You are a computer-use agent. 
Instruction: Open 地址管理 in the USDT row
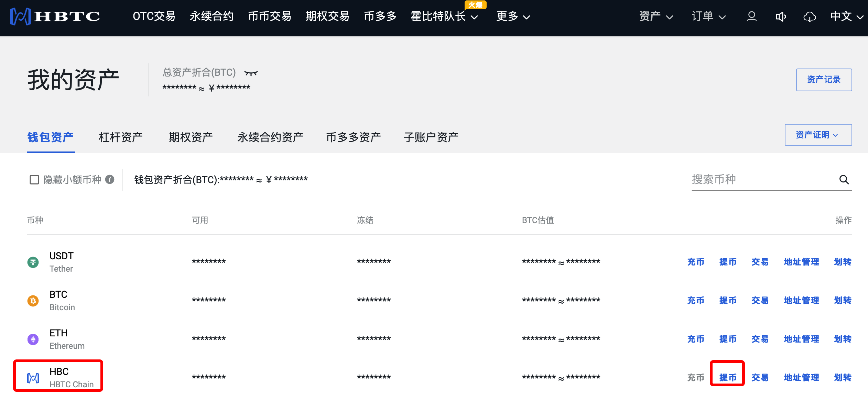pyautogui.click(x=801, y=262)
